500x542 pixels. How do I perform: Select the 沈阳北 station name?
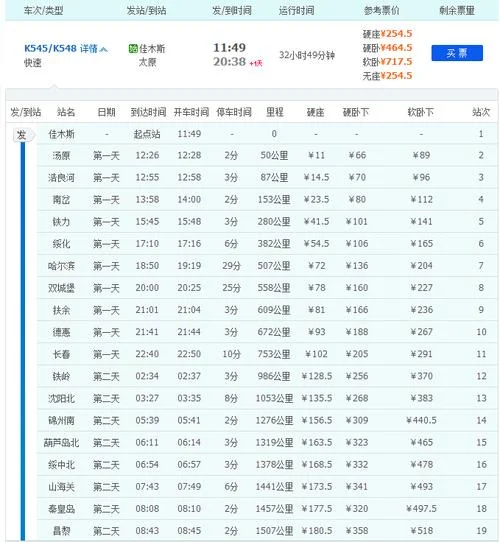[x=61, y=399]
